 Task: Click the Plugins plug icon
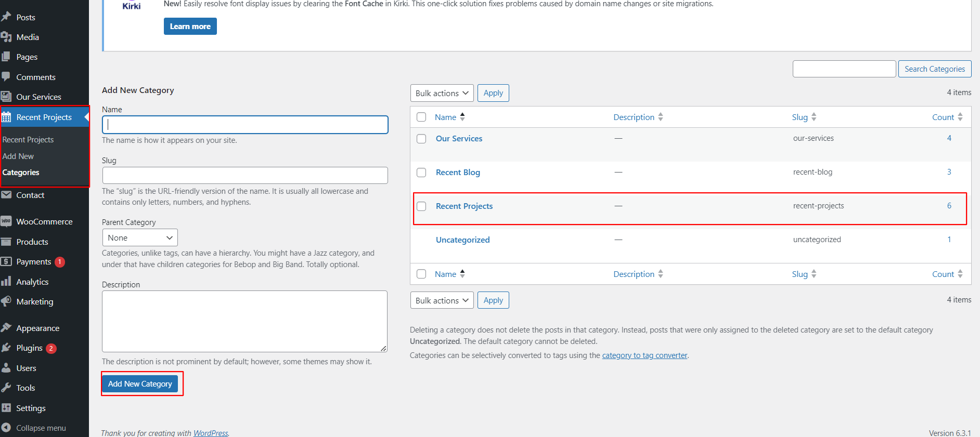[6, 348]
